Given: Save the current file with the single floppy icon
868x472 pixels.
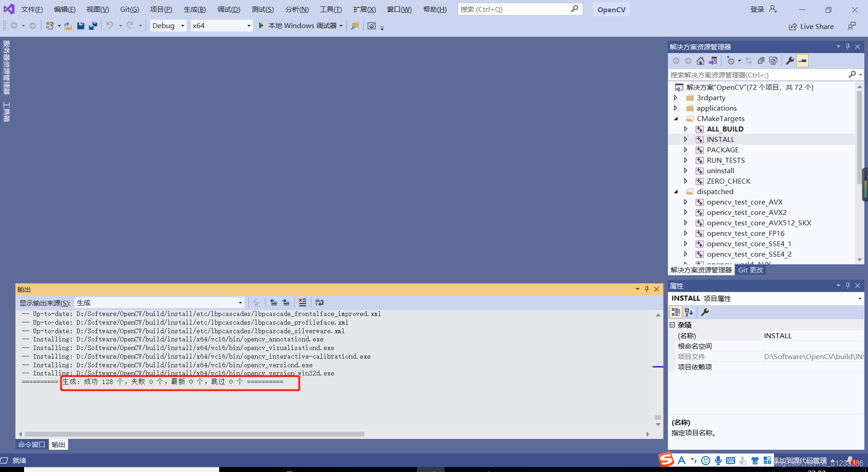Looking at the screenshot, I should click(x=81, y=26).
